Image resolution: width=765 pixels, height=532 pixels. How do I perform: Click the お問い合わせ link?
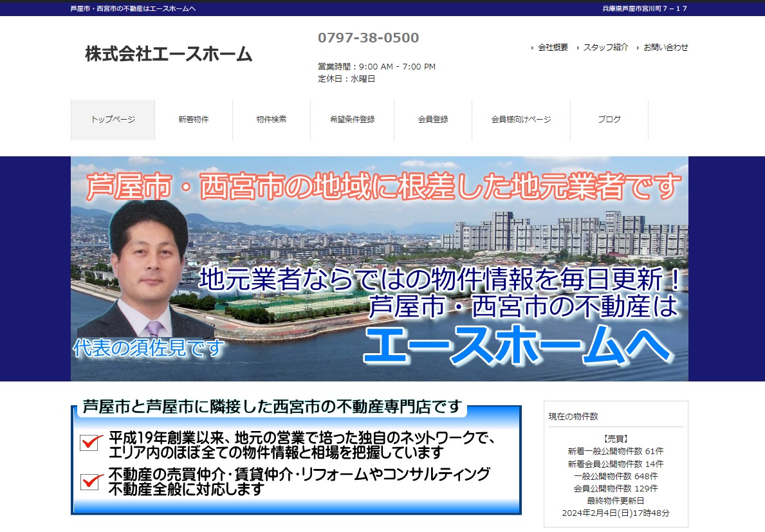[665, 48]
